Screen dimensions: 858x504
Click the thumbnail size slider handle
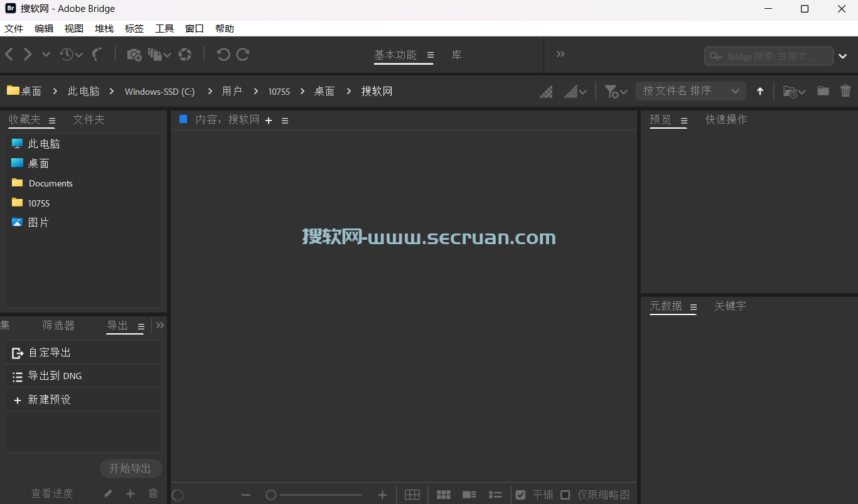271,495
